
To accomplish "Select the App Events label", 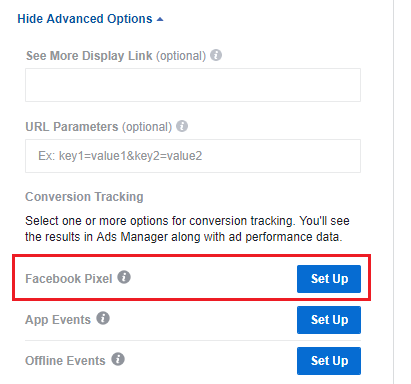I will (58, 320).
